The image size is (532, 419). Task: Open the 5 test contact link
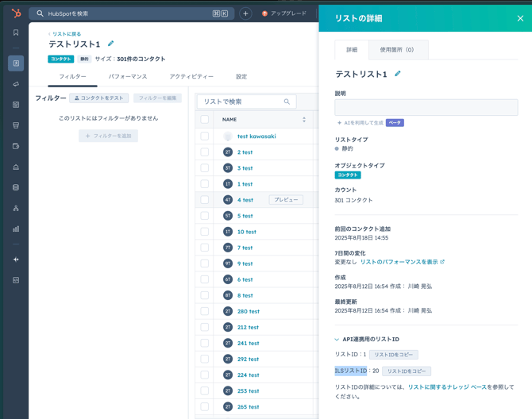pyautogui.click(x=245, y=216)
